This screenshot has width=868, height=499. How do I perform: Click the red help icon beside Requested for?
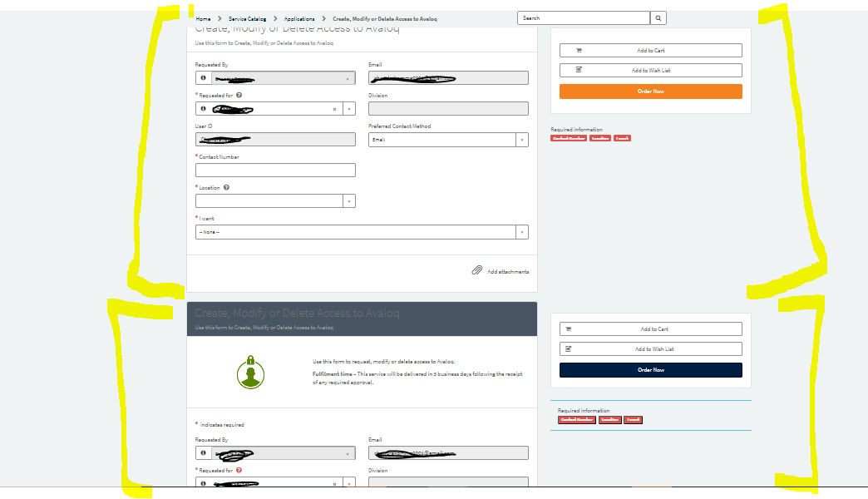click(239, 470)
